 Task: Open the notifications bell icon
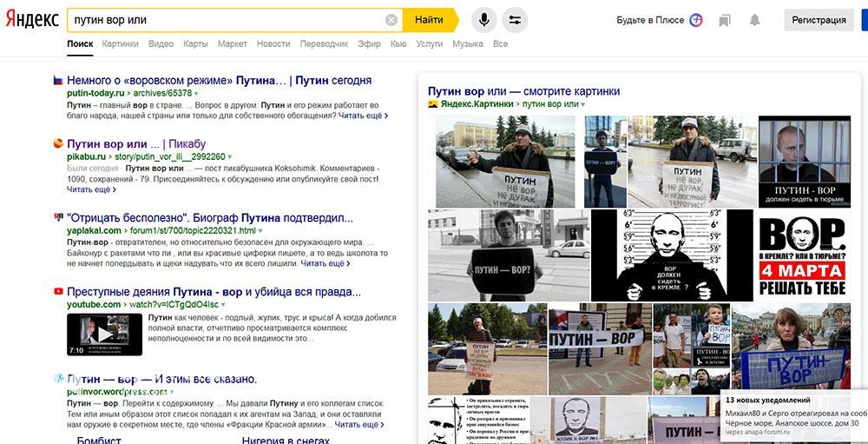[754, 21]
